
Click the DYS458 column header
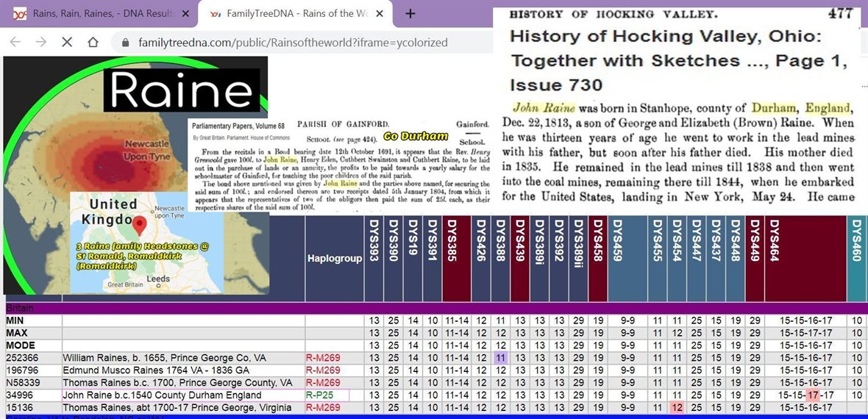pyautogui.click(x=597, y=259)
